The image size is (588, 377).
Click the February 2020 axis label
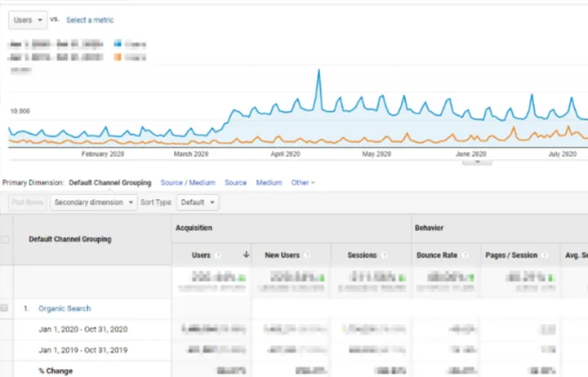103,154
